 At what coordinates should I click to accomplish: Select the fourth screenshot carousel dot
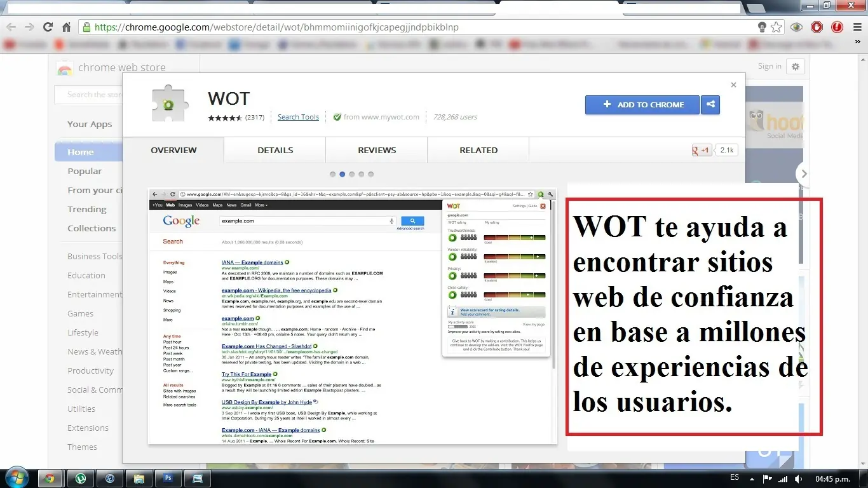[361, 174]
